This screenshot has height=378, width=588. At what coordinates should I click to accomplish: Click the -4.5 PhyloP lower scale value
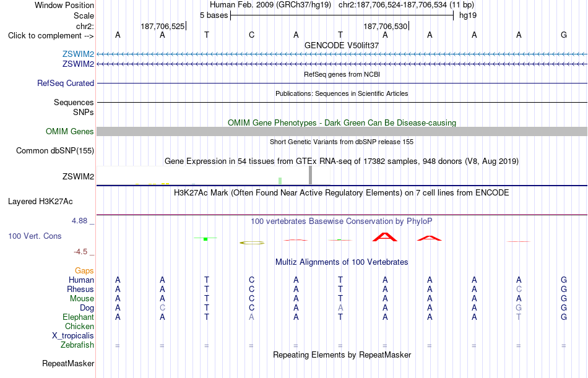[80, 252]
